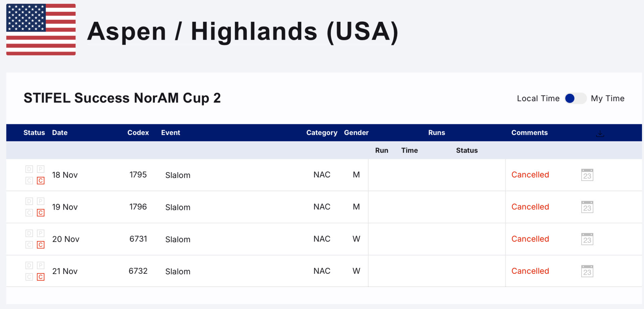The height and width of the screenshot is (309, 644).
Task: Open calendar icon for 21 Nov race
Action: 587,271
